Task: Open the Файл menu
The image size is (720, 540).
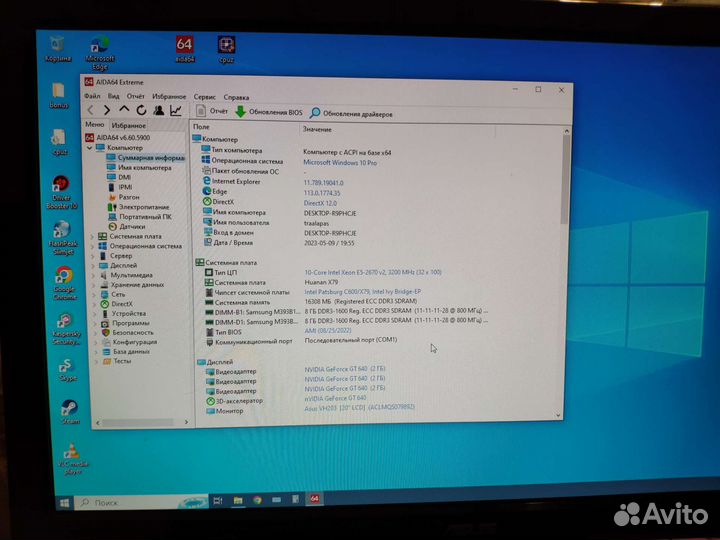Action: [x=92, y=97]
